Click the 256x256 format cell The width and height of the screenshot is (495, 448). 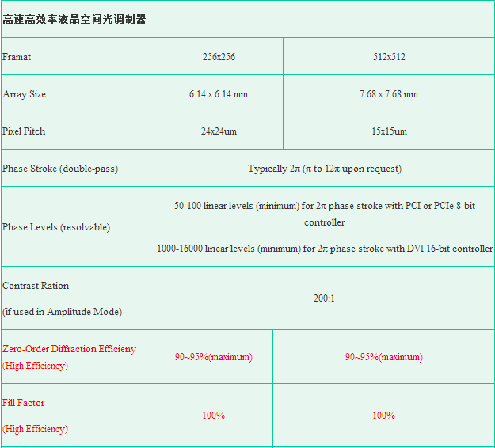tap(219, 57)
